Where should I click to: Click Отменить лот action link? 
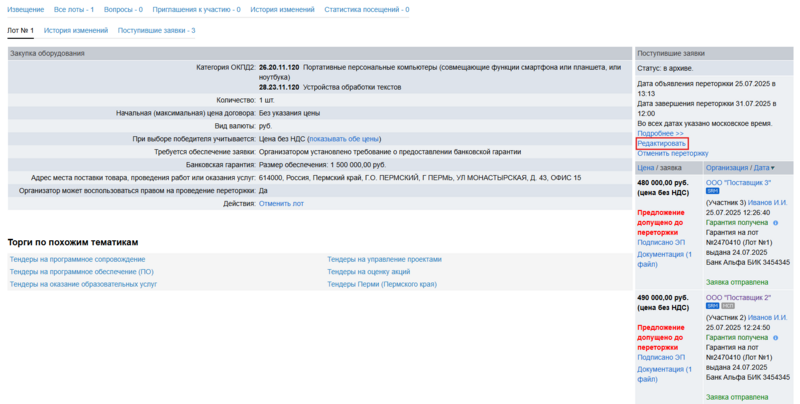pos(281,203)
